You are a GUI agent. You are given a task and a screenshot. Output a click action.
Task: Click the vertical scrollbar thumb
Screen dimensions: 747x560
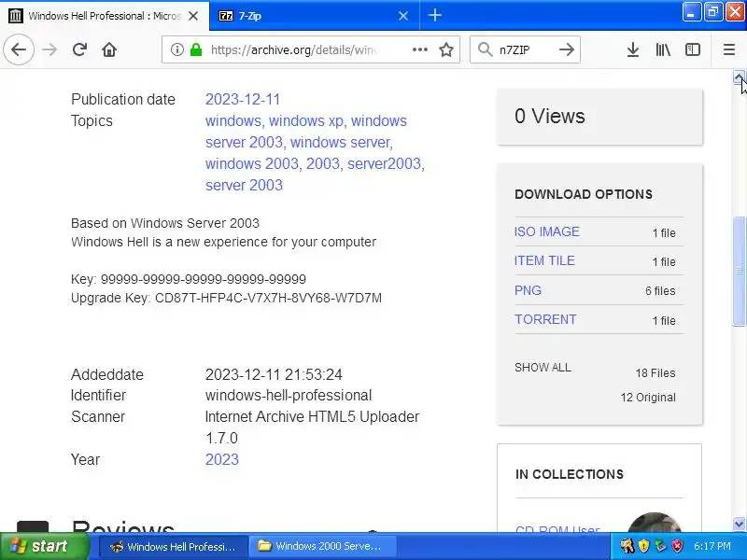(x=739, y=272)
